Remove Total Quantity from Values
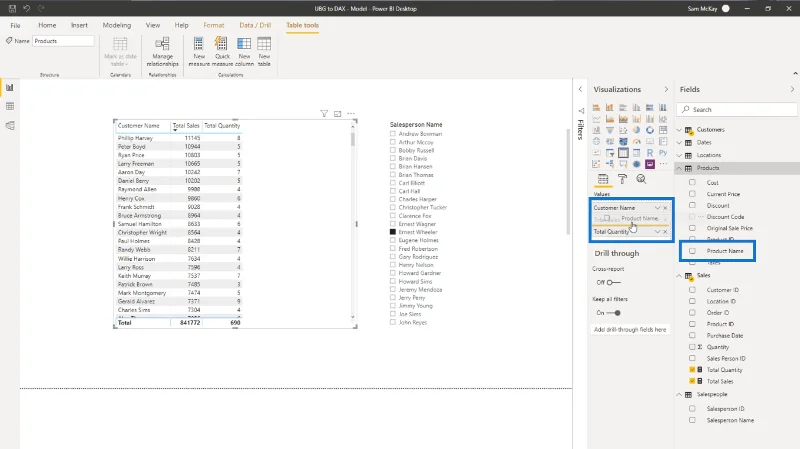Viewport: 800px width, 449px height. [665, 232]
